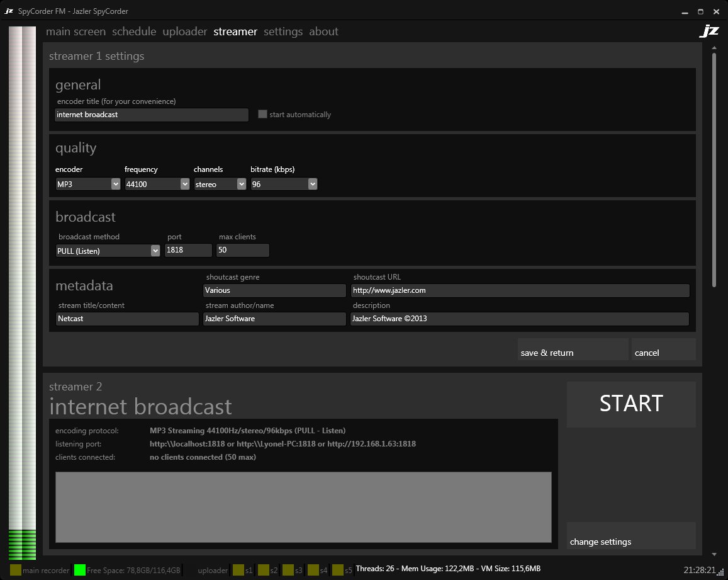Click the jz logo in top-right corner
The height and width of the screenshot is (580, 728).
708,31
